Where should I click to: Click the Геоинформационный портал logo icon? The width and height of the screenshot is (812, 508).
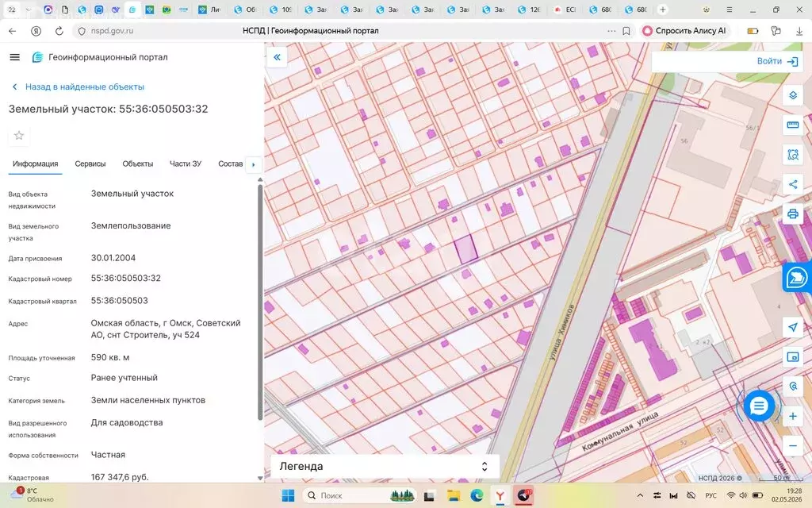click(37, 57)
